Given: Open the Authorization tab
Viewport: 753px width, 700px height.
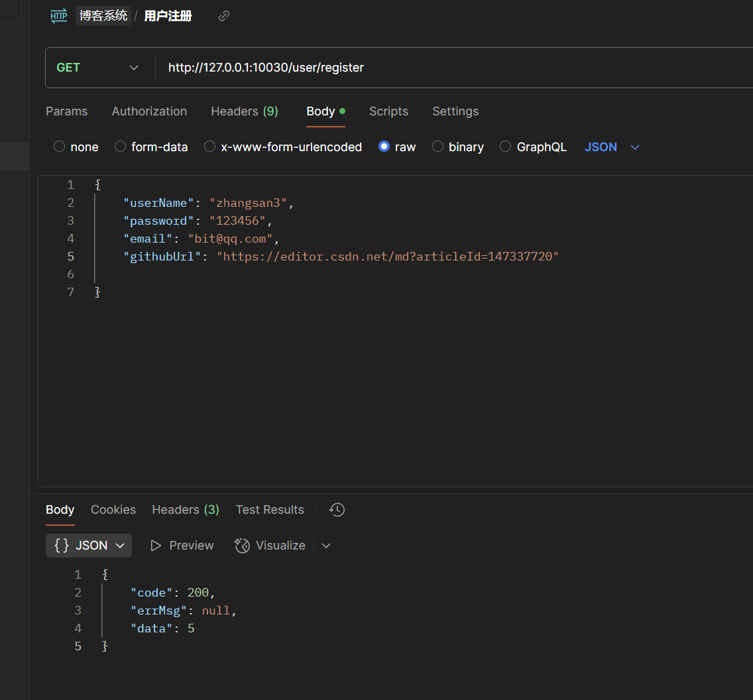Looking at the screenshot, I should tap(149, 111).
